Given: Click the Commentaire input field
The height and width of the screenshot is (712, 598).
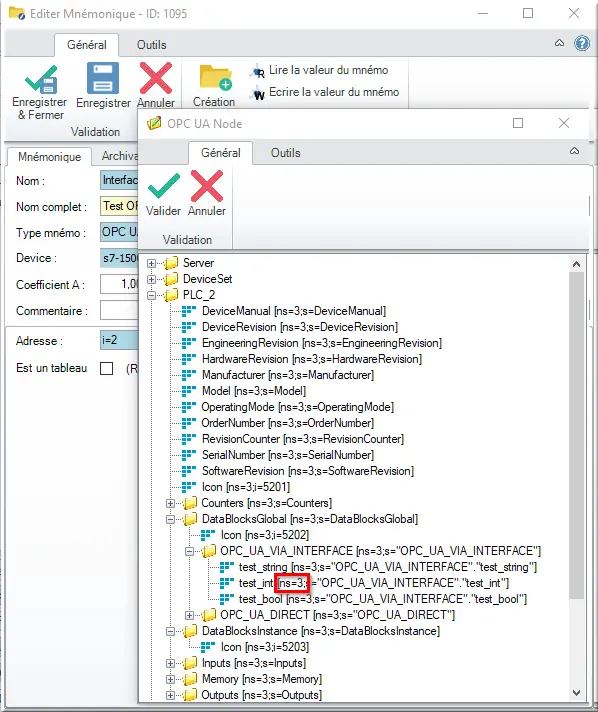Looking at the screenshot, I should point(119,311).
